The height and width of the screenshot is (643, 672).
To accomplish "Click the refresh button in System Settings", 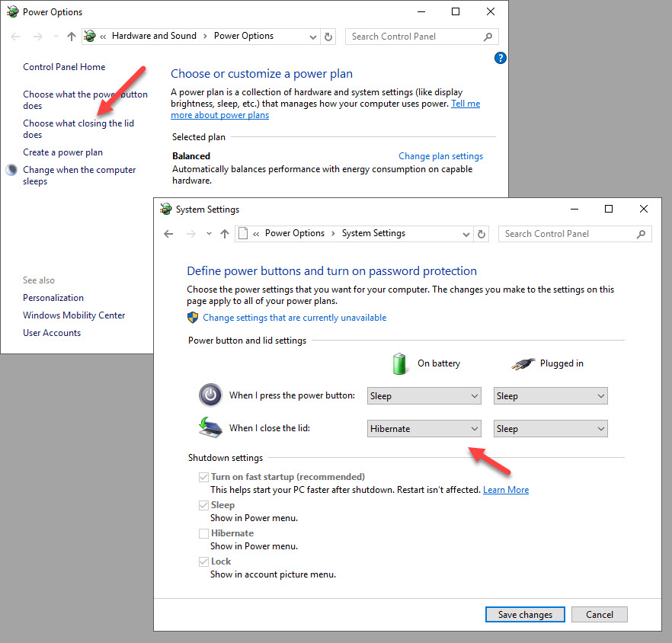I will click(x=482, y=234).
